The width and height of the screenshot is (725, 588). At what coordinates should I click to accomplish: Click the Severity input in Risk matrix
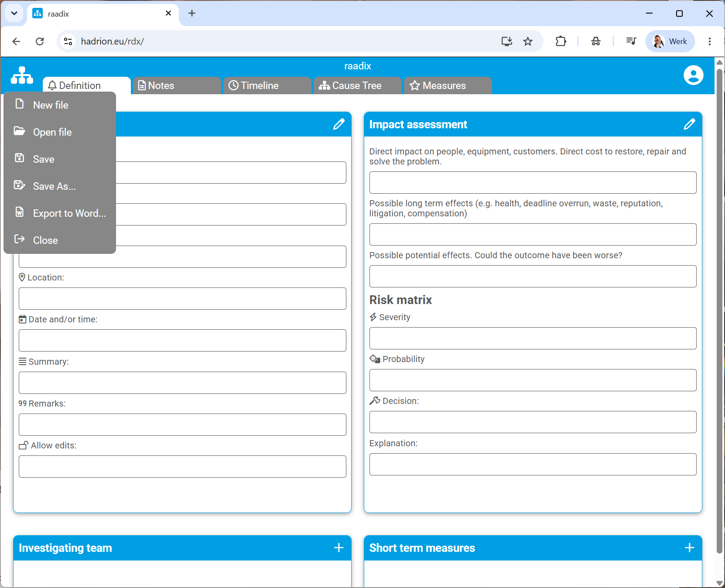coord(533,338)
